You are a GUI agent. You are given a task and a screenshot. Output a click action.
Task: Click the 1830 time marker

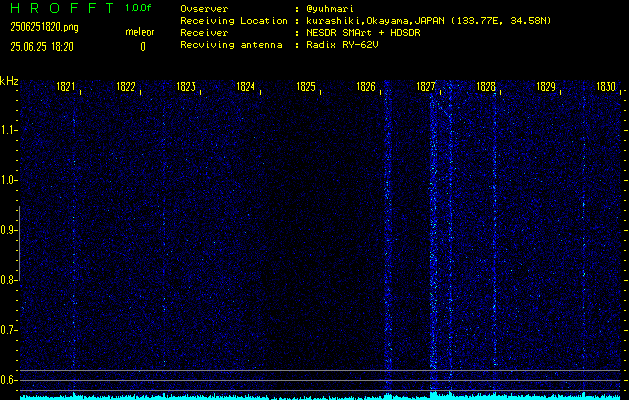pyautogui.click(x=606, y=87)
